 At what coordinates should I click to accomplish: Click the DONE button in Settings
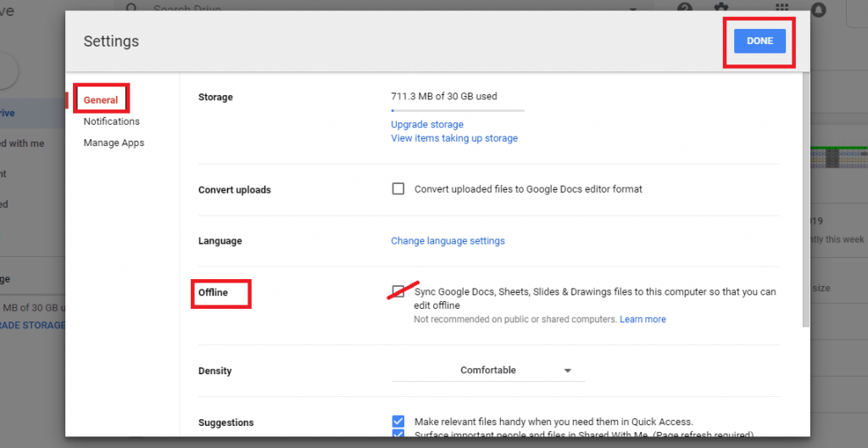pos(759,41)
